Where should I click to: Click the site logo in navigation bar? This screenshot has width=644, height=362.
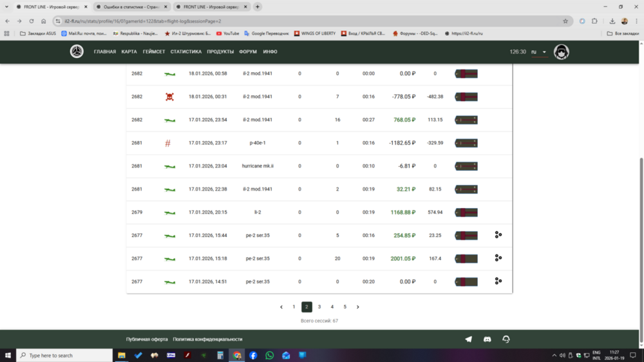pyautogui.click(x=77, y=52)
